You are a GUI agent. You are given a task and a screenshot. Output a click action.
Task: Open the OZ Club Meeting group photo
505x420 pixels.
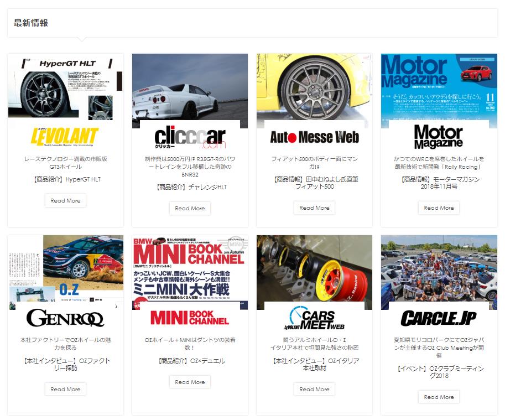[x=439, y=268]
